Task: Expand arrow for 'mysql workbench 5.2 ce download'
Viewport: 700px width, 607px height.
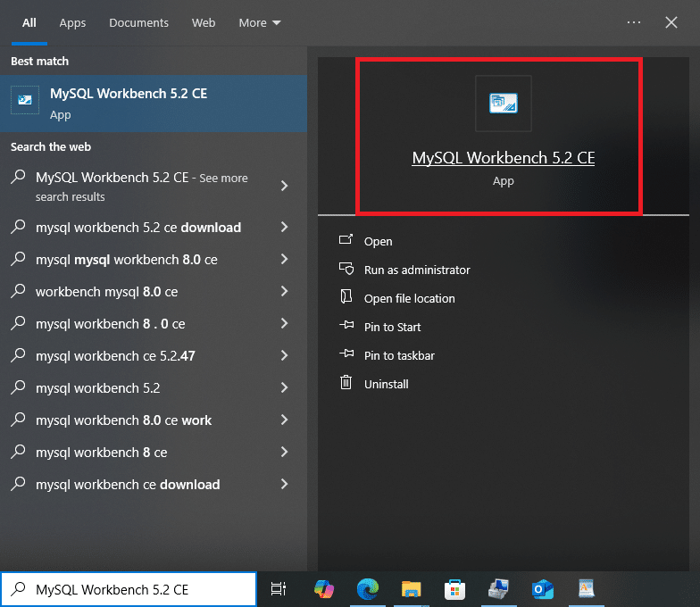Action: [284, 227]
